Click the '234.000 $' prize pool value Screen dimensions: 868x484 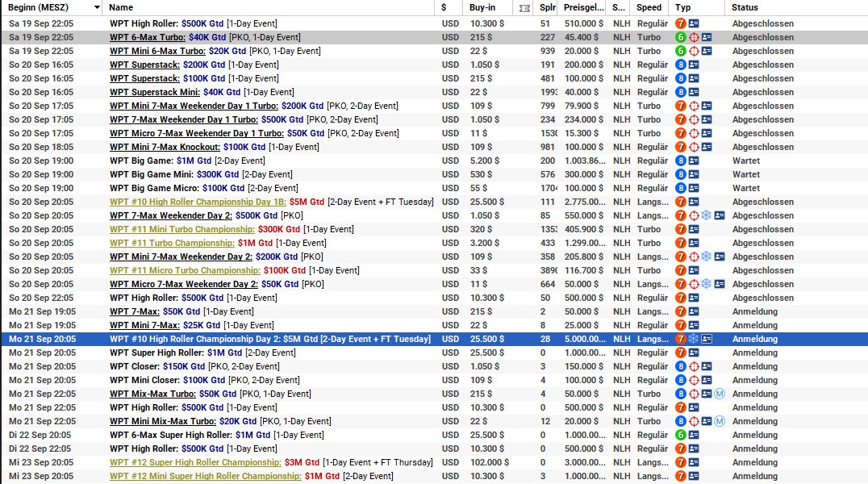click(584, 119)
